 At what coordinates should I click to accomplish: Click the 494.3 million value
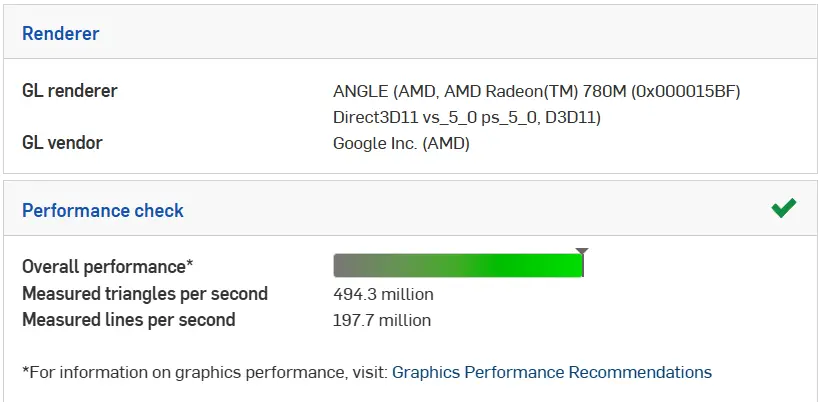(x=383, y=294)
